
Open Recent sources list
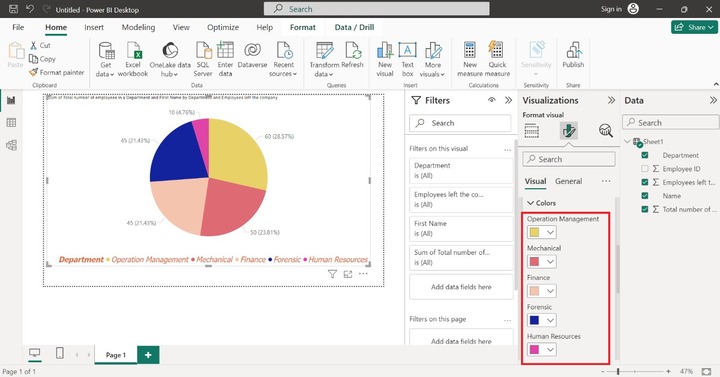point(283,59)
